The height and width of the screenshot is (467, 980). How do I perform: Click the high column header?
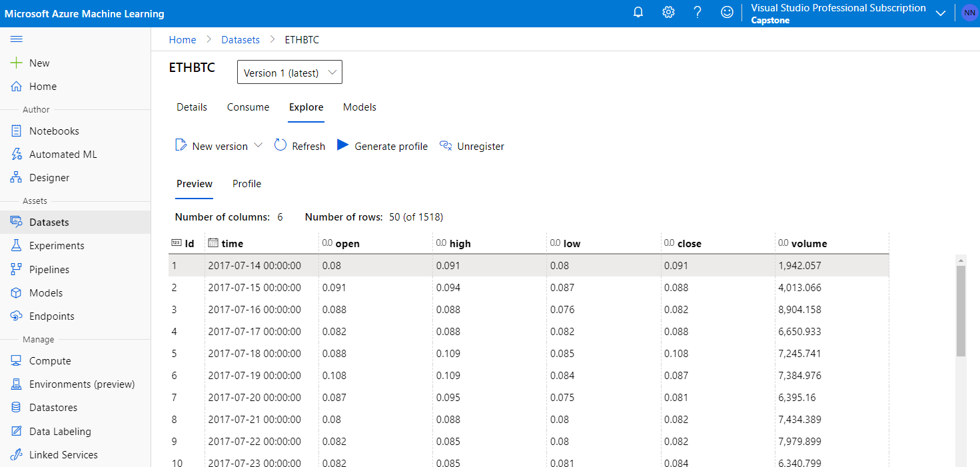coord(490,244)
